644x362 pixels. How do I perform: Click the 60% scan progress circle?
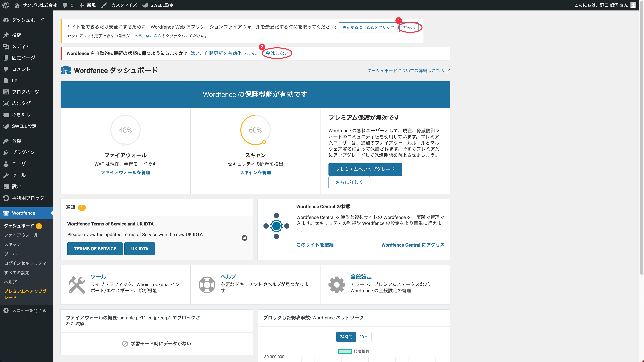(x=255, y=130)
